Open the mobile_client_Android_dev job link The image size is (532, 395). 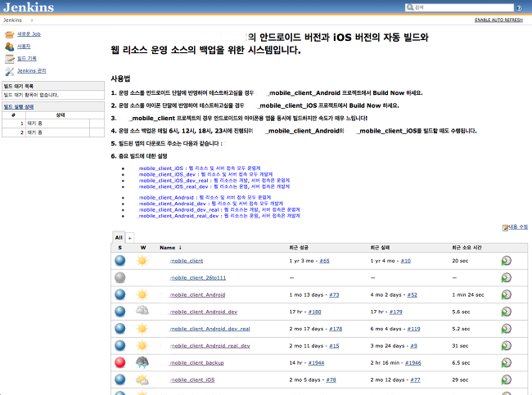[204, 312]
